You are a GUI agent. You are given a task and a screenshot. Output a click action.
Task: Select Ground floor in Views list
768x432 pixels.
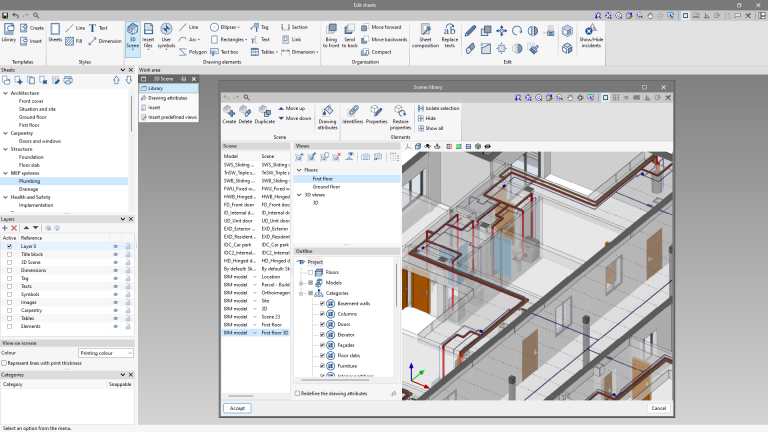326,186
